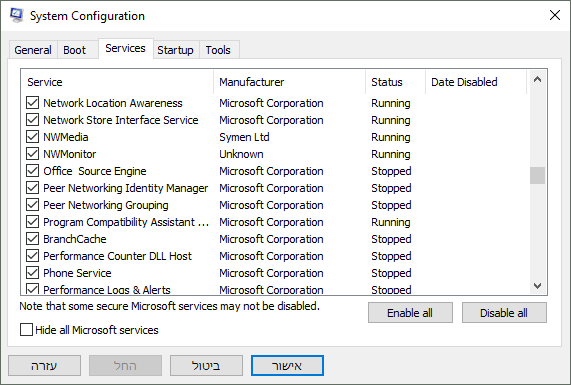
Task: Click the services list scrollbar thumb
Action: pos(537,176)
